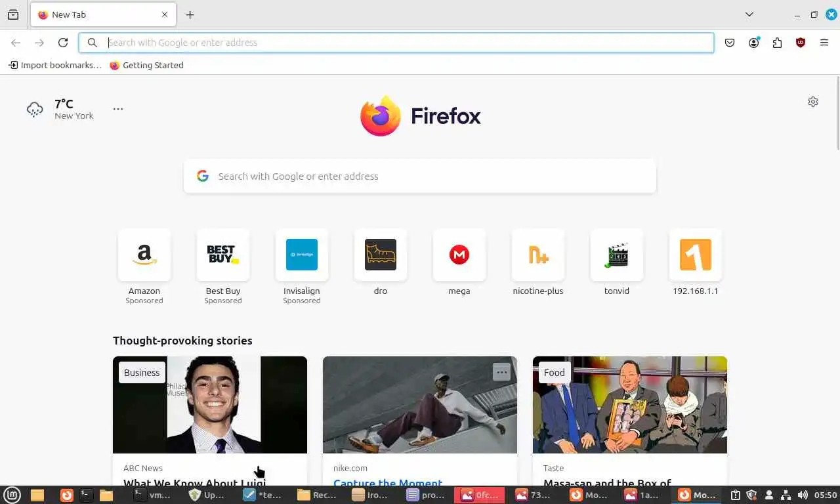This screenshot has width=840, height=504.
Task: Click the New York weather widget
Action: pyautogui.click(x=60, y=109)
